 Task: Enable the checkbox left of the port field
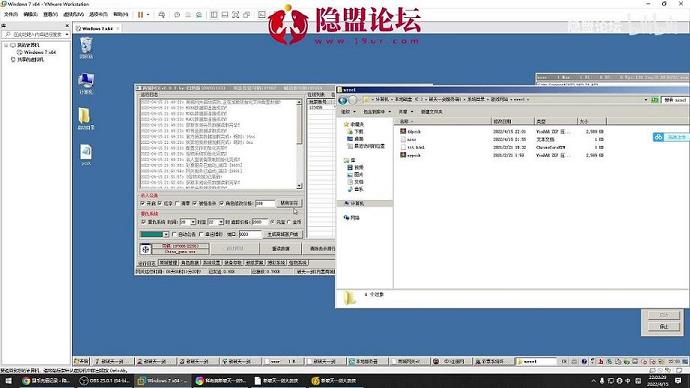[x=201, y=234]
